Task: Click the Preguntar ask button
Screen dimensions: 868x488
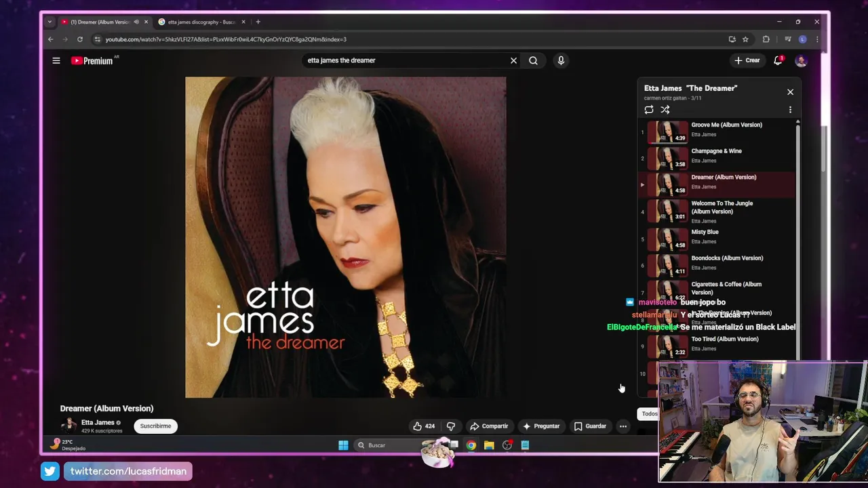Action: click(541, 426)
